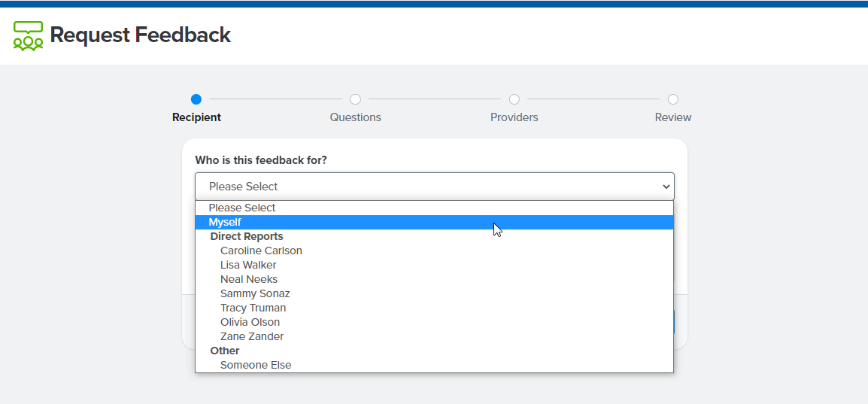Click the Review step label
Screen dimensions: 868x404
tap(673, 117)
